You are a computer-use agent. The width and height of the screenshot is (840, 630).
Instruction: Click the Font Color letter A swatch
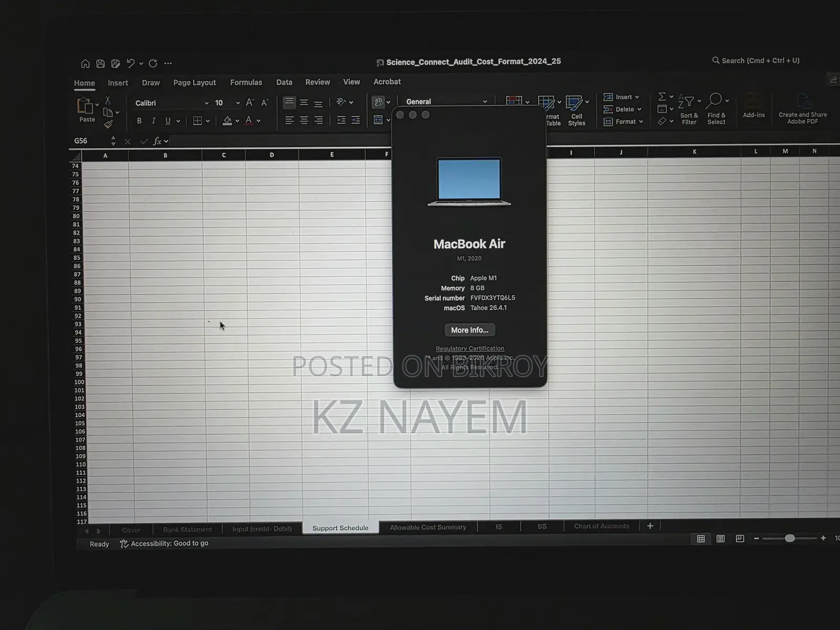(x=249, y=121)
